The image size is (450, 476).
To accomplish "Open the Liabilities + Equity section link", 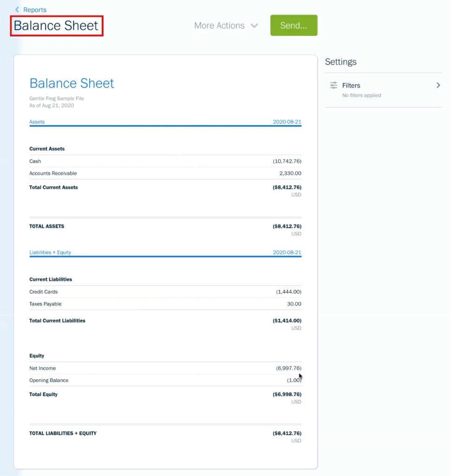I will [x=49, y=251].
